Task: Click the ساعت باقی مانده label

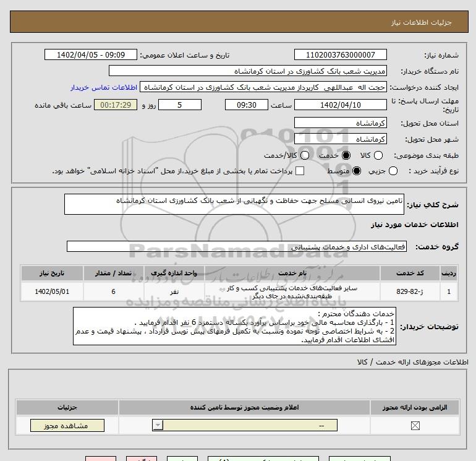Action: coord(63,105)
